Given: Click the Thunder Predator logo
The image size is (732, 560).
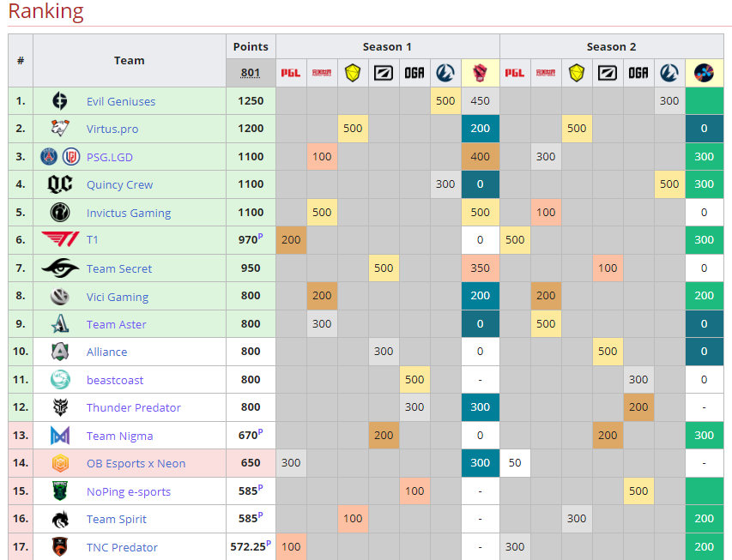Looking at the screenshot, I should 60,407.
